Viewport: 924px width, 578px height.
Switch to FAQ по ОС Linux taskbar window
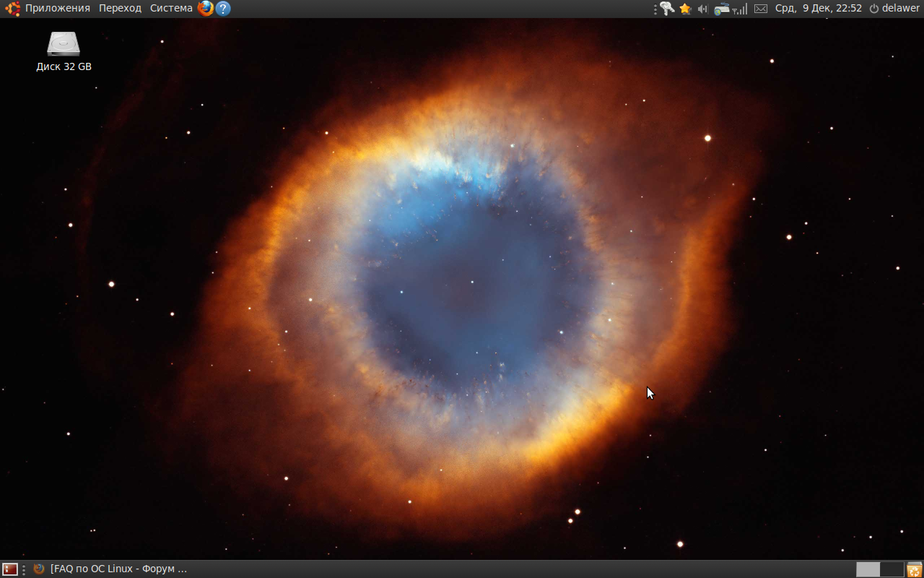point(110,569)
